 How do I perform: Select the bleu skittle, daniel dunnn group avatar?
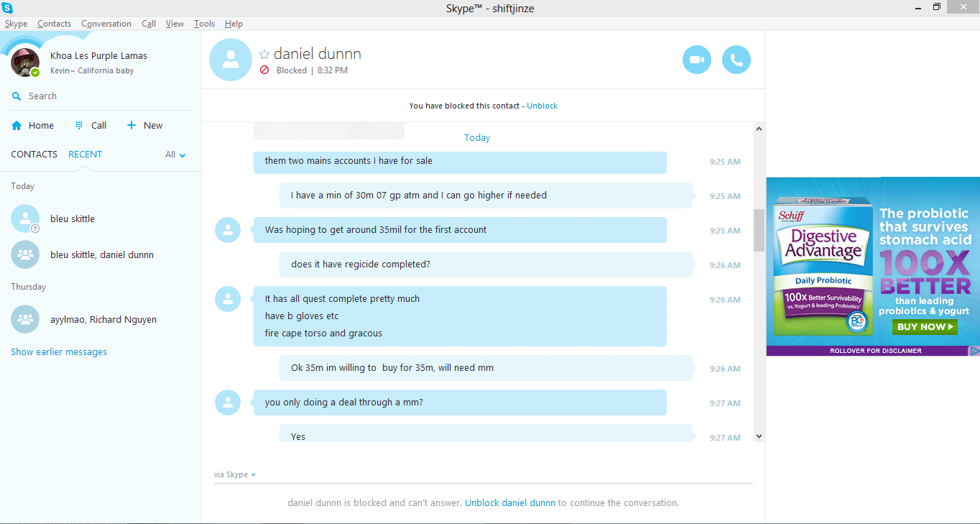(x=25, y=254)
